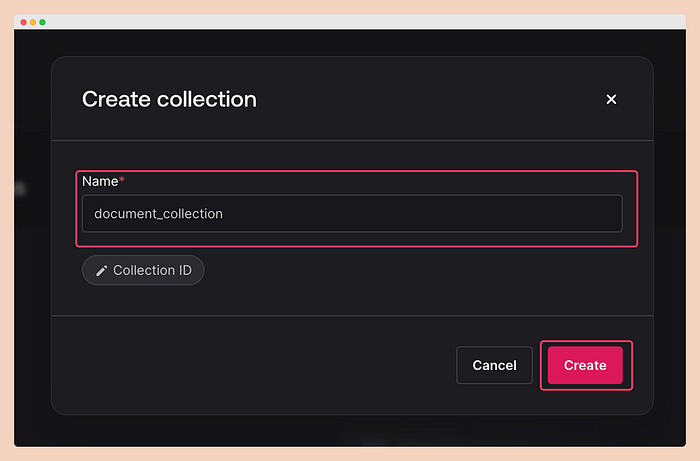Viewport: 700px width, 461px height.
Task: Close the Create collection dialog with X
Action: pos(611,99)
